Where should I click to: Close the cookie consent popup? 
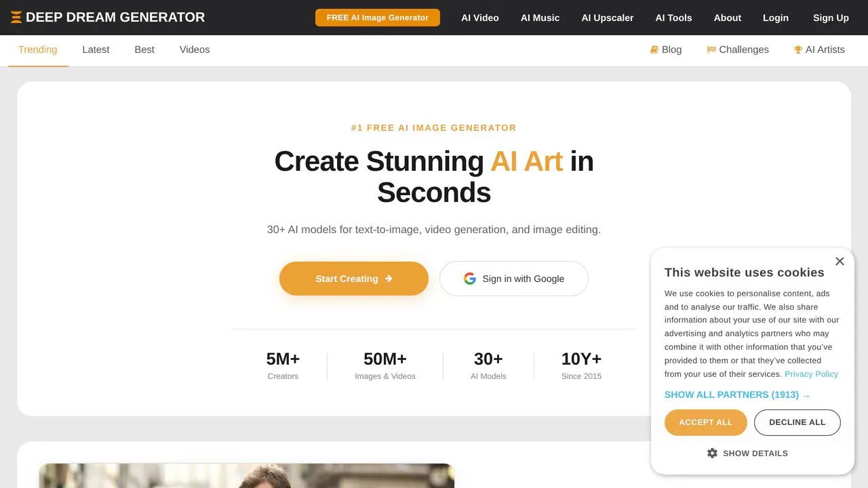pos(840,262)
